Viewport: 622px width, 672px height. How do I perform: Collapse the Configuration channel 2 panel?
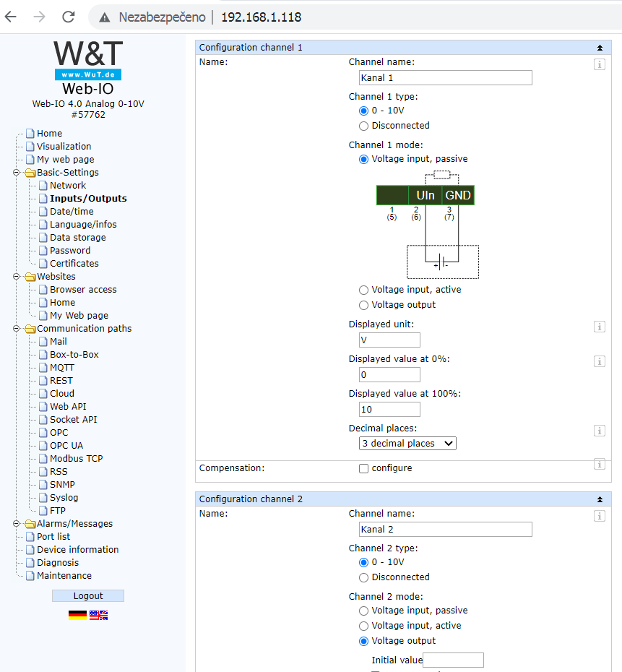599,499
